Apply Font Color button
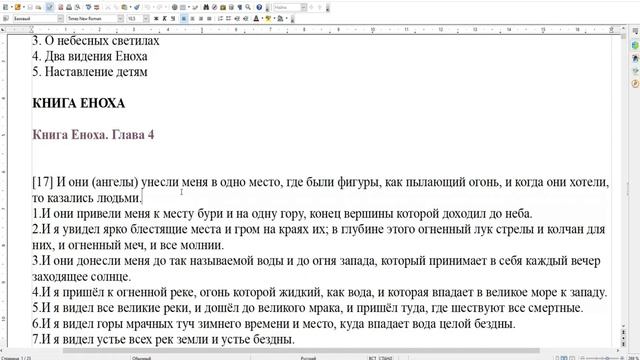640x360 pixels. pyautogui.click(x=256, y=18)
